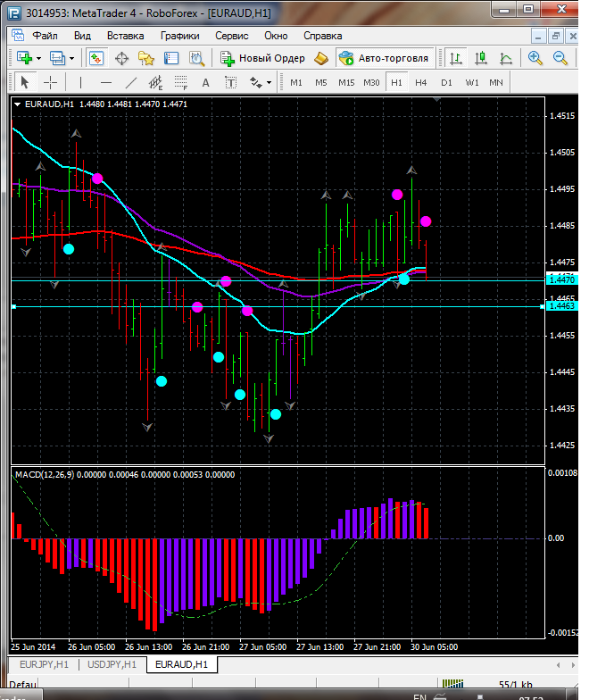This screenshot has height=700, width=589.
Task: Switch to the USDJPY,H1 chart tab
Action: 112,664
